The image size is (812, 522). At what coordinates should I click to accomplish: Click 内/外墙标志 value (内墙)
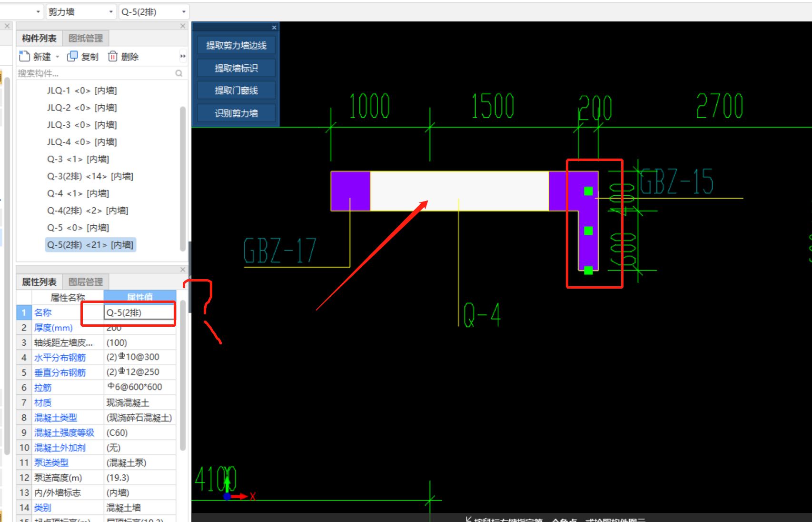coord(140,492)
